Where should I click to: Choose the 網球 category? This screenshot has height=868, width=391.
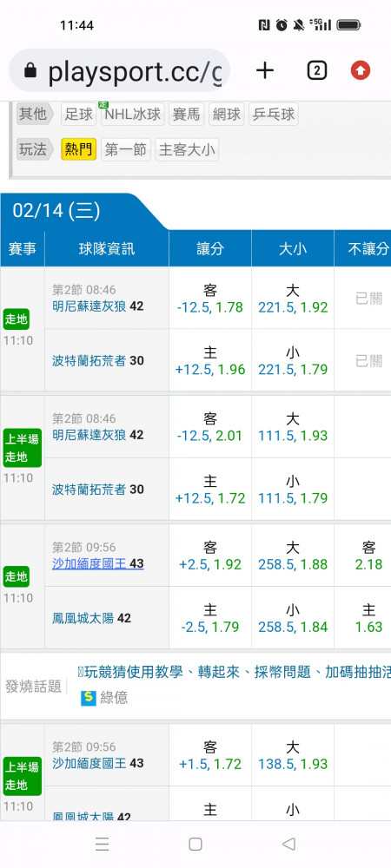[x=227, y=114]
